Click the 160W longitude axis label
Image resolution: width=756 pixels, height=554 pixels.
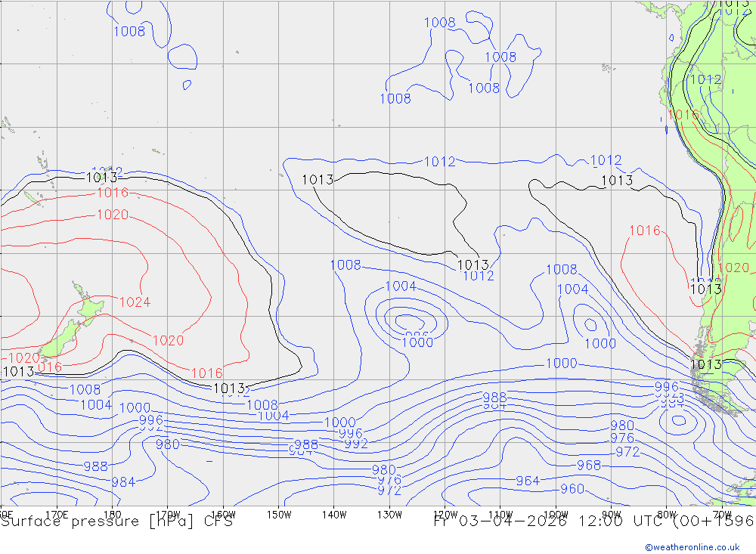pyautogui.click(x=223, y=515)
